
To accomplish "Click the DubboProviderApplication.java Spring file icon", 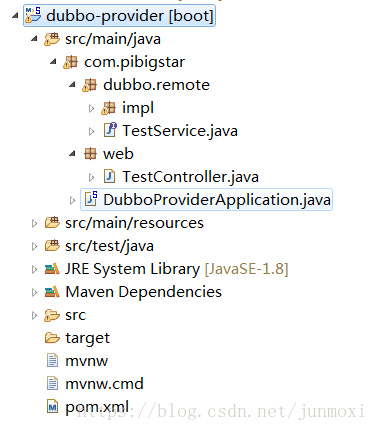I will click(x=91, y=199).
